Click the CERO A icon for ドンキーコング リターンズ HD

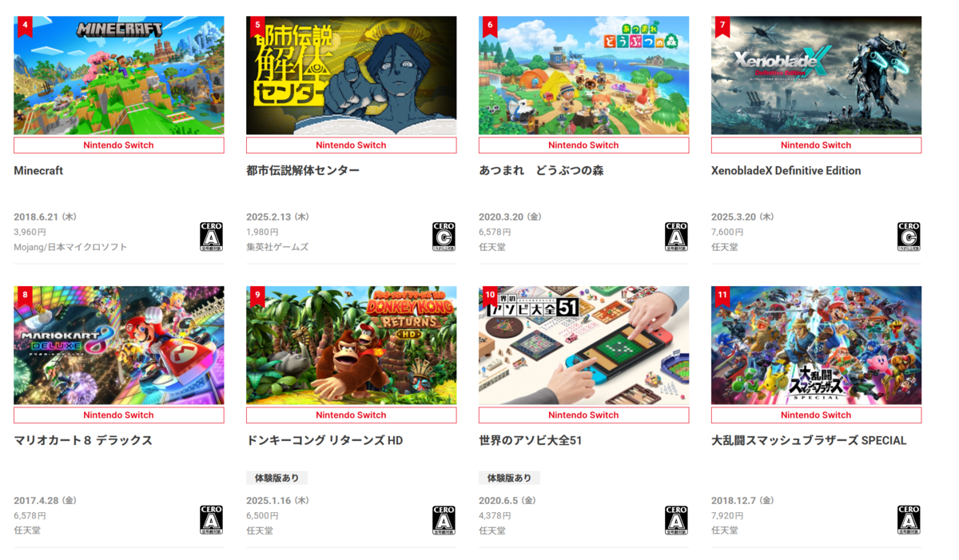444,520
